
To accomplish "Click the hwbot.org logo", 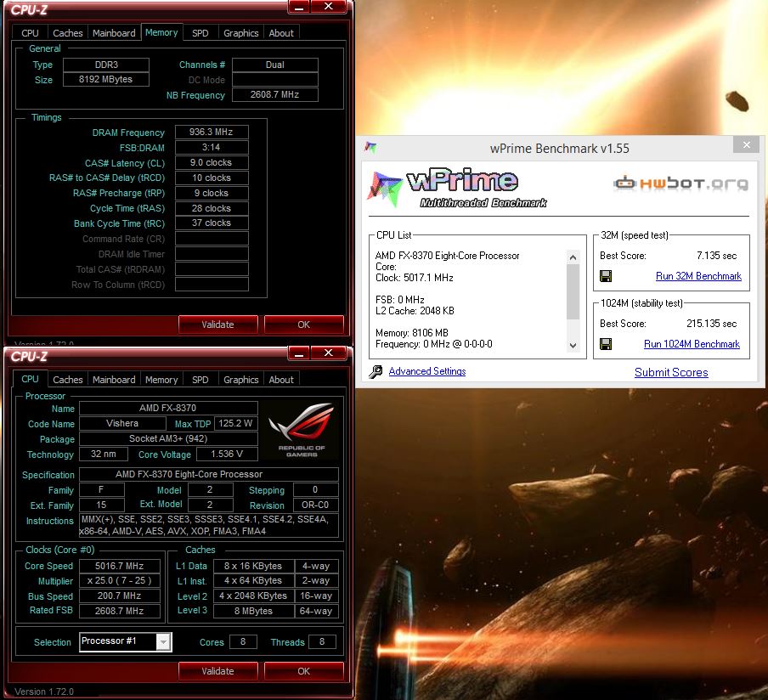I will click(x=680, y=183).
